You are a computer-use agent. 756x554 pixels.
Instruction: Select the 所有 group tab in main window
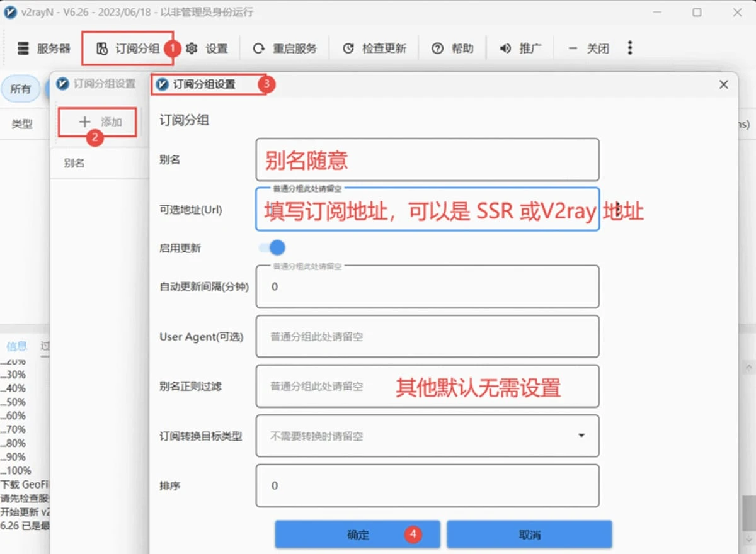pyautogui.click(x=21, y=89)
